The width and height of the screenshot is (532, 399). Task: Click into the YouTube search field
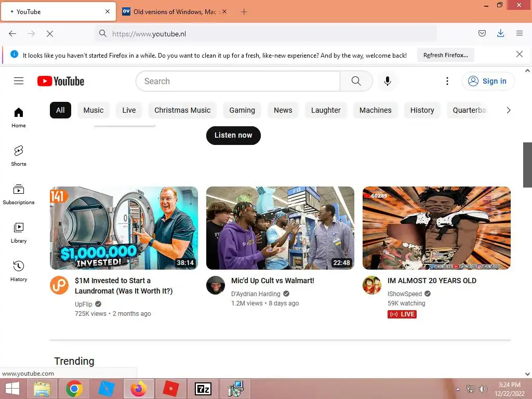click(238, 81)
